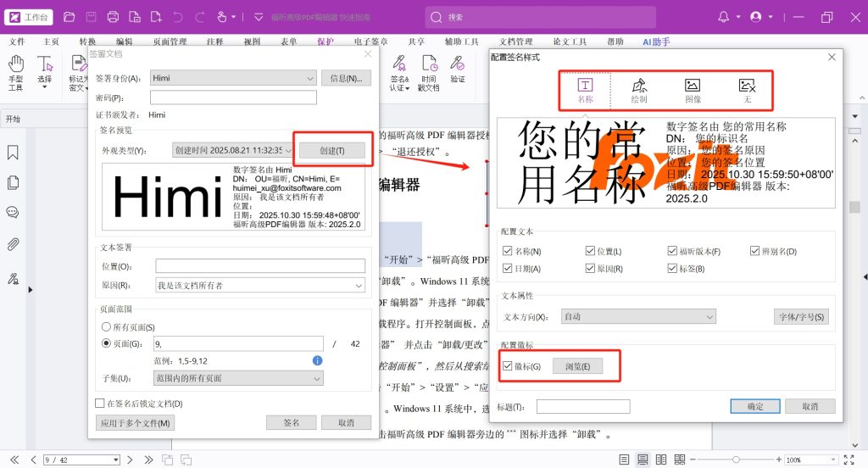Click the notification bell icon
Screen dimensions: 868x468
click(x=723, y=17)
